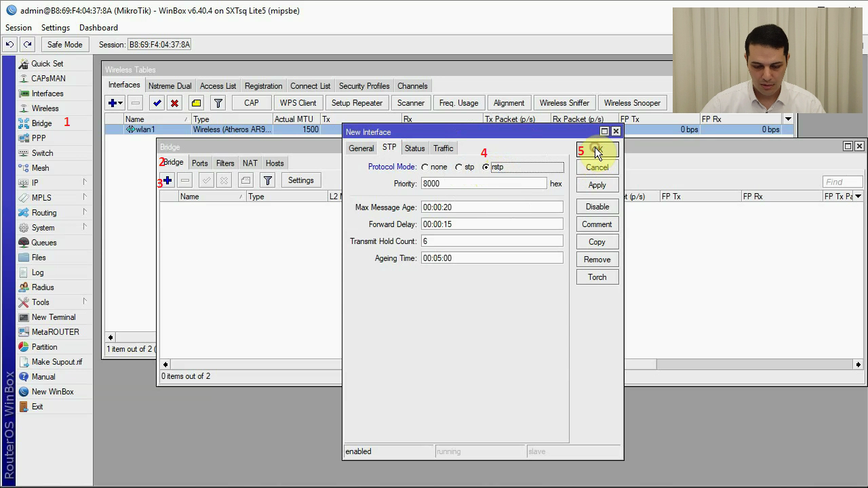Screen dimensions: 868x488
Task: Open Dashboard menu
Action: pos(98,28)
